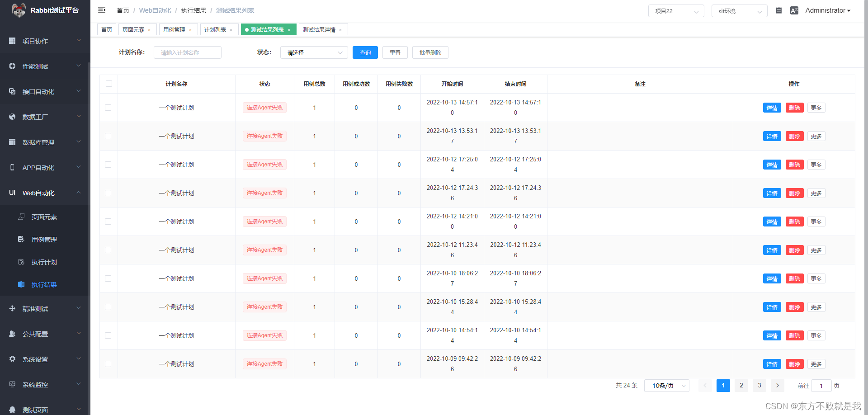
Task: Click the sidebar collapse hamburger icon
Action: click(x=102, y=9)
